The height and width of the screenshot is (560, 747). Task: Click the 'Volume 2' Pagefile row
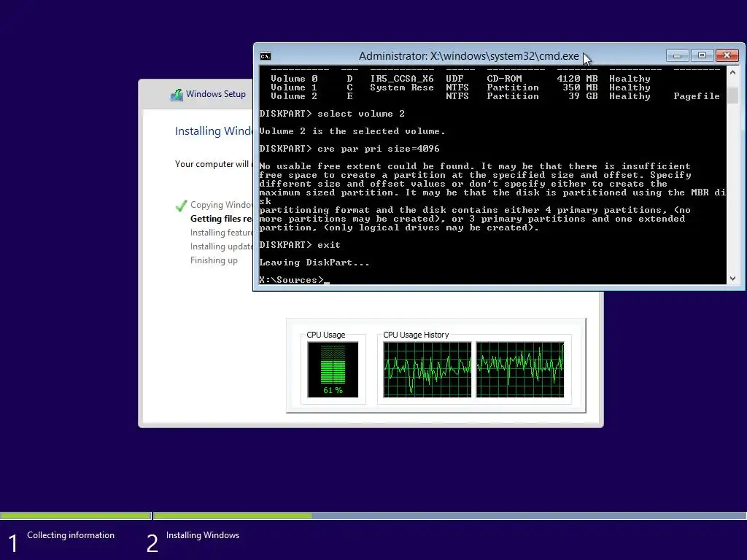point(495,96)
